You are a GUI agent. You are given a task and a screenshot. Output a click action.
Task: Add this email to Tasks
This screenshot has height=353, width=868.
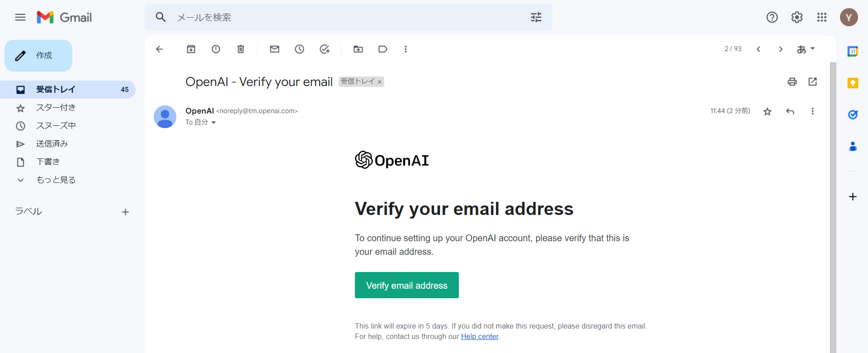pyautogui.click(x=325, y=49)
